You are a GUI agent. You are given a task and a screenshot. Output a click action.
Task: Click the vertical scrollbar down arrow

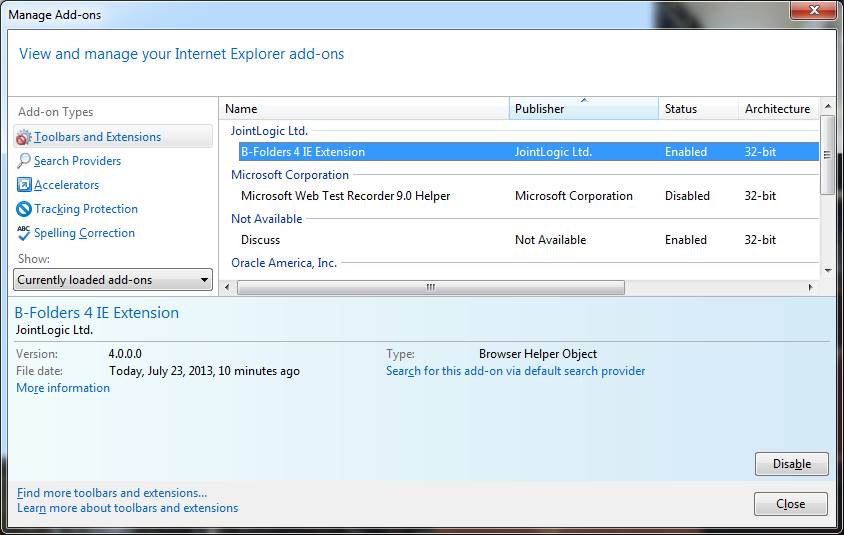828,271
